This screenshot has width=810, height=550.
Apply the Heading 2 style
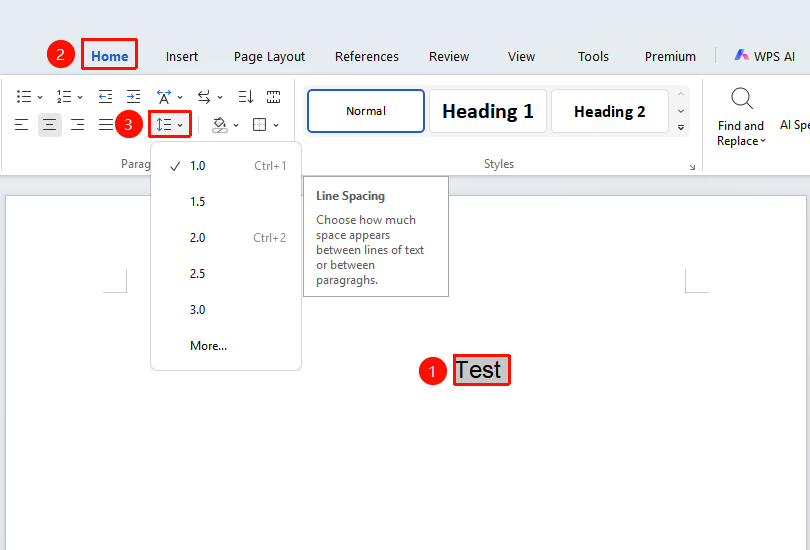point(610,111)
